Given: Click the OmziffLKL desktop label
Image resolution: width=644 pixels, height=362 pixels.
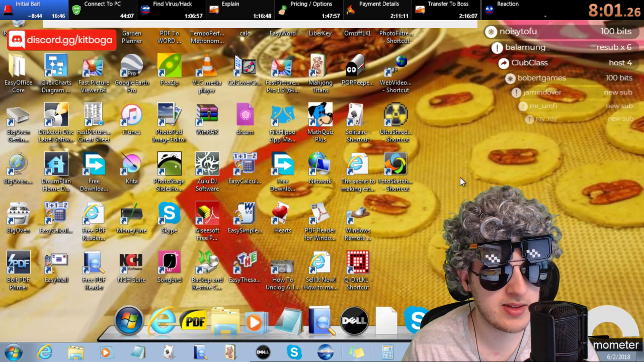Looking at the screenshot, I should coord(358,33).
